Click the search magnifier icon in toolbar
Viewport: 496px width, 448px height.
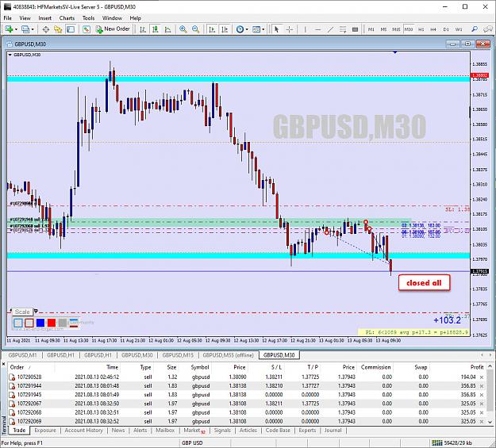pos(474,29)
